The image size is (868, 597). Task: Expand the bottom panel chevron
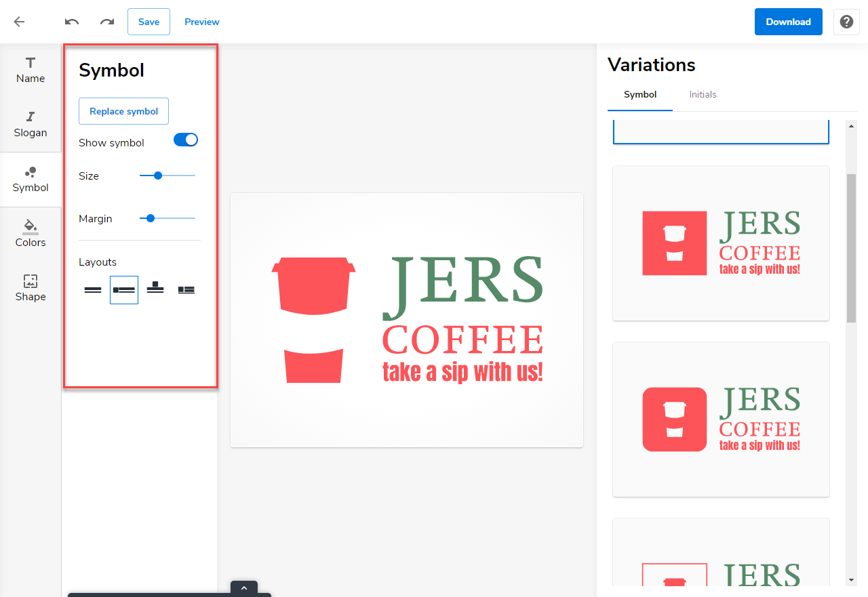pos(244,588)
